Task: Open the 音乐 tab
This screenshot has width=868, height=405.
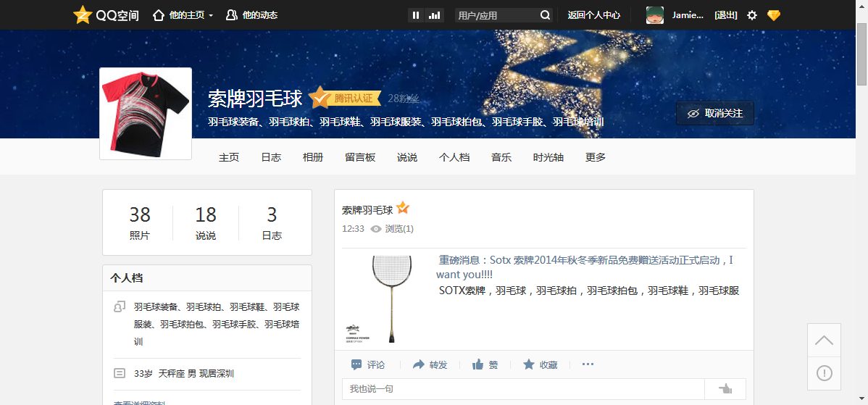Action: [501, 157]
